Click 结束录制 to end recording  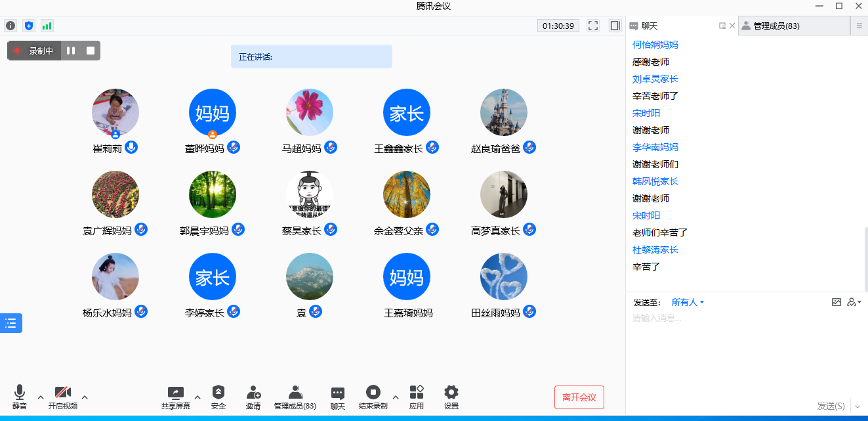[x=373, y=397]
